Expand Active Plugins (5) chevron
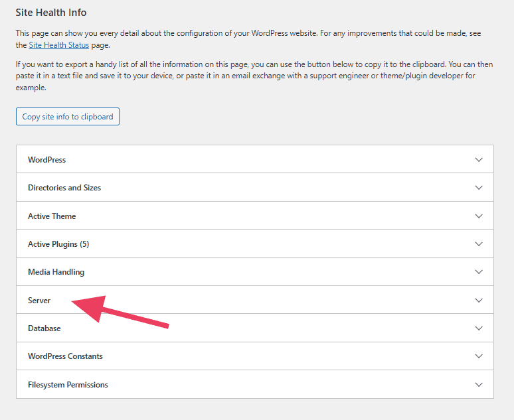Image resolution: width=514 pixels, height=420 pixels. pos(479,244)
